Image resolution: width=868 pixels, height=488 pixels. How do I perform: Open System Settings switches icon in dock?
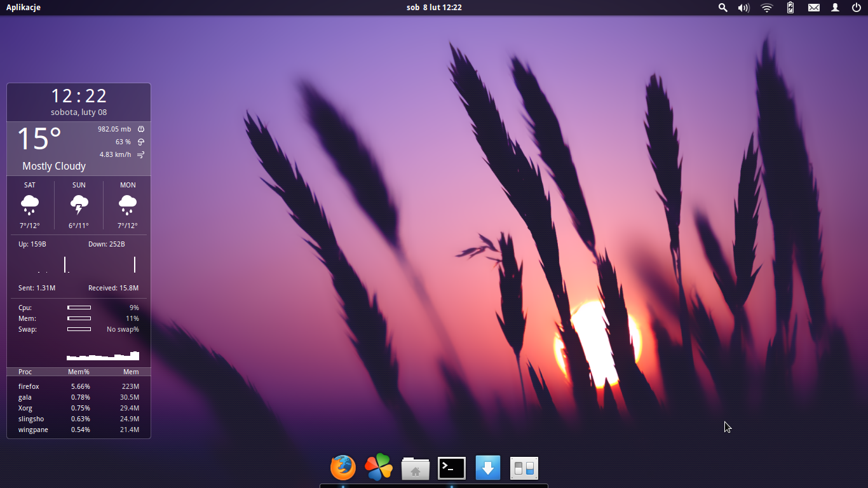pyautogui.click(x=524, y=468)
